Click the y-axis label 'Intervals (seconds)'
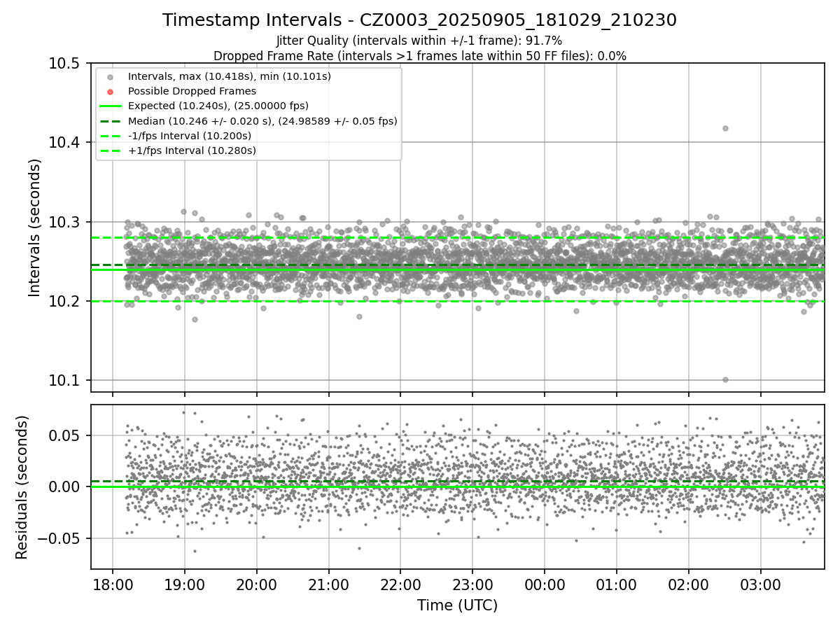 (x=35, y=227)
